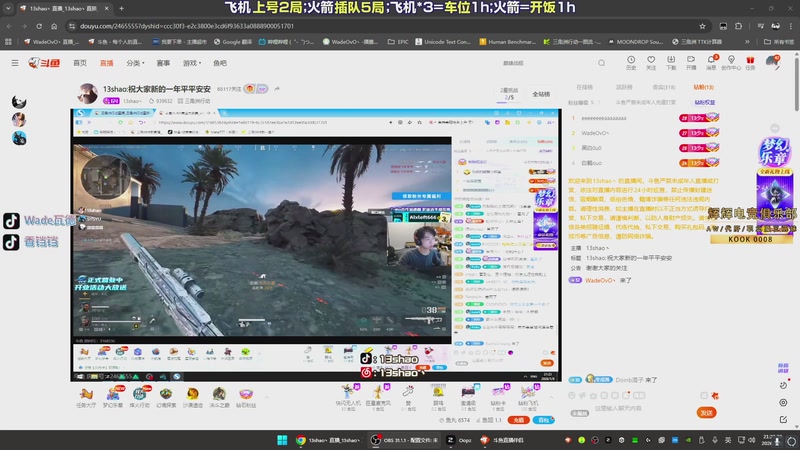This screenshot has width=800, height=450.
Task: Send the 快闪无人机 drone gift
Action: pyautogui.click(x=348, y=397)
